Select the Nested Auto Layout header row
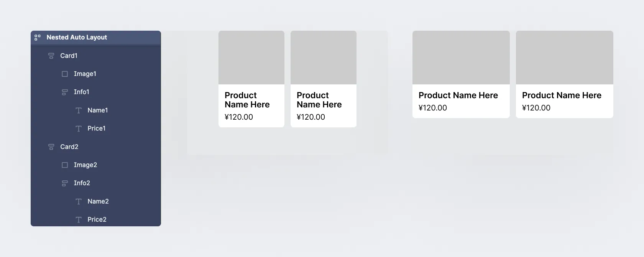Screen dimensions: 644x257 tap(96, 38)
